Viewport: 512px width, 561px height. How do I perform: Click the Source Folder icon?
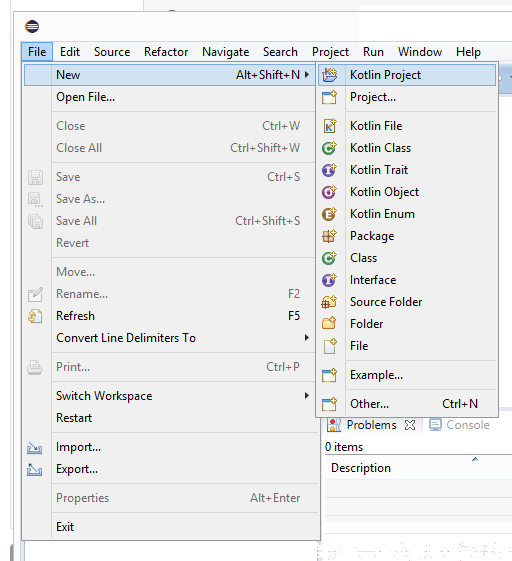tap(329, 302)
